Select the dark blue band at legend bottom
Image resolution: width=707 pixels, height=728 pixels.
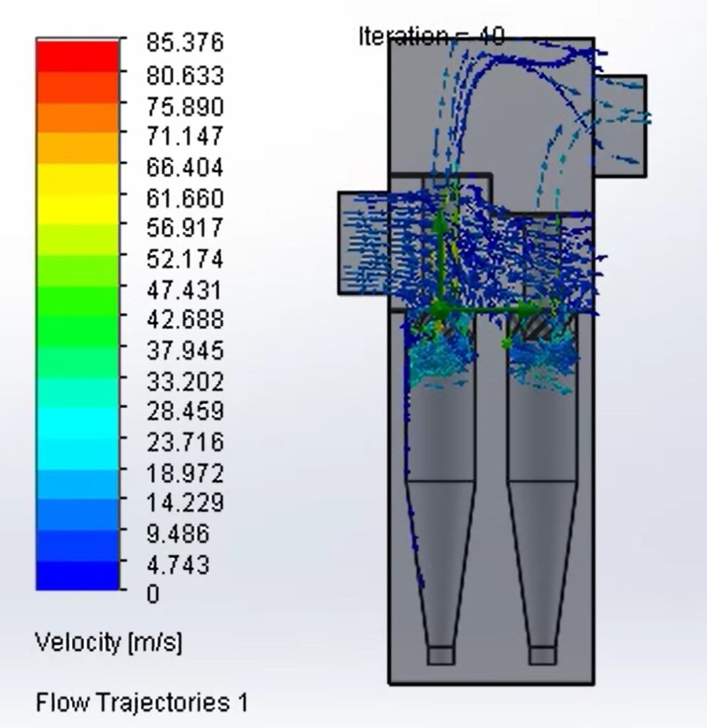pos(78,575)
